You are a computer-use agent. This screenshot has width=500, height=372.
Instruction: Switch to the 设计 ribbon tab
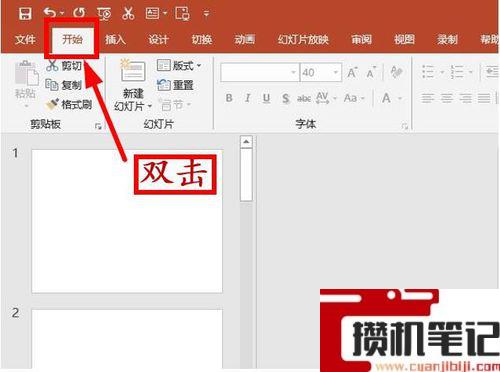(x=158, y=40)
